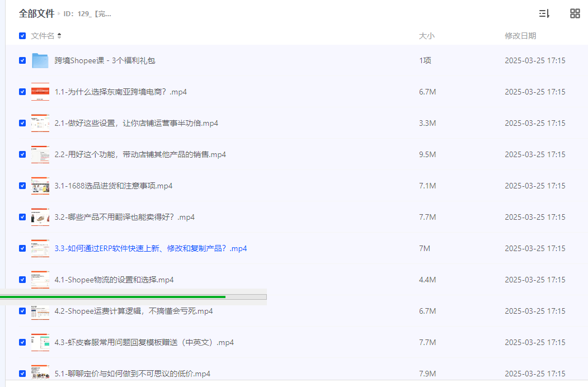The width and height of the screenshot is (588, 387).
Task: Click thumbnail of 4.3-虾皮客服 video
Action: (x=40, y=342)
